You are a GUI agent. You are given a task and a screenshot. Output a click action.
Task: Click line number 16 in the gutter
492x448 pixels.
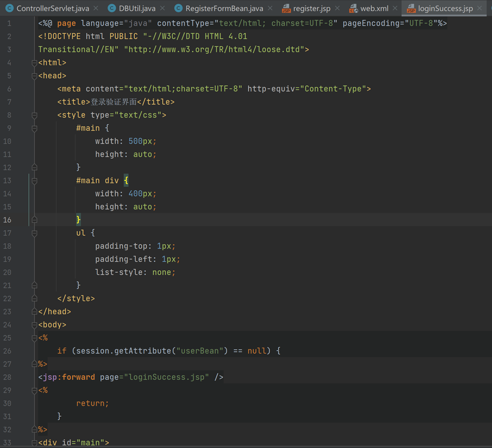click(7, 220)
